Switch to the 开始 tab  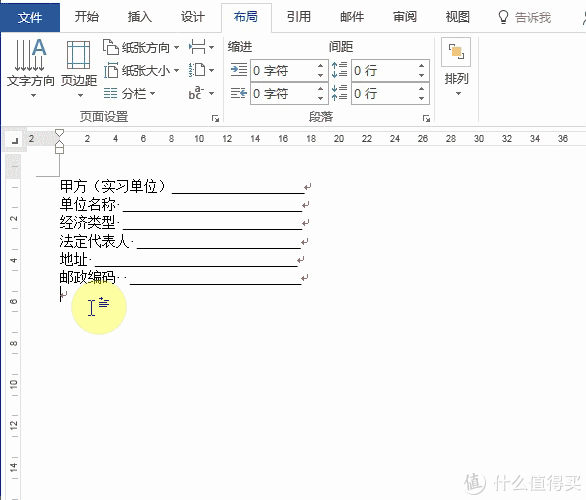pyautogui.click(x=87, y=17)
